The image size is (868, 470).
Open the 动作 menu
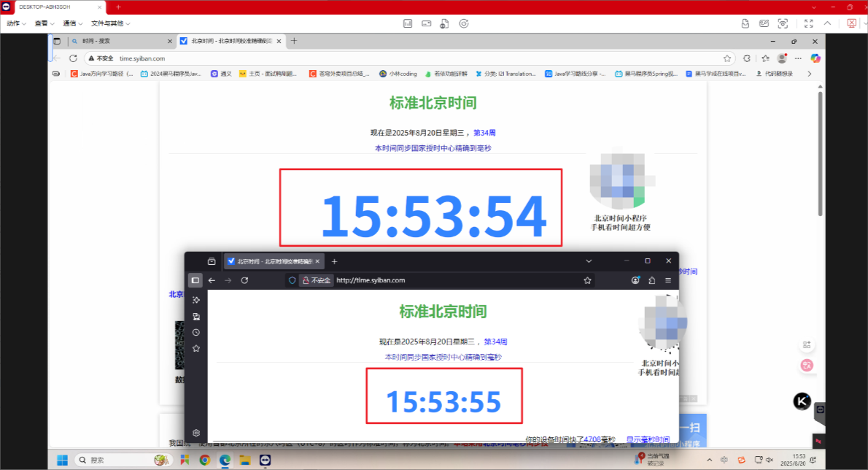(16, 23)
